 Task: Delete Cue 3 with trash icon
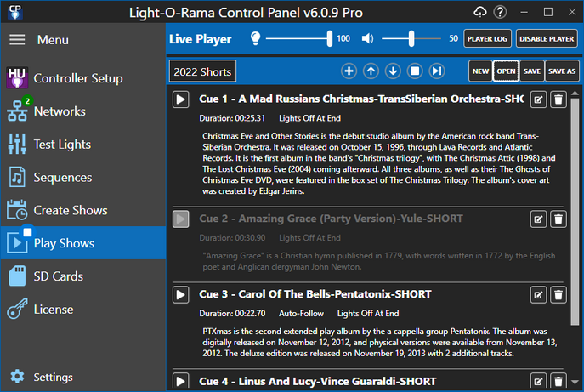pyautogui.click(x=558, y=295)
